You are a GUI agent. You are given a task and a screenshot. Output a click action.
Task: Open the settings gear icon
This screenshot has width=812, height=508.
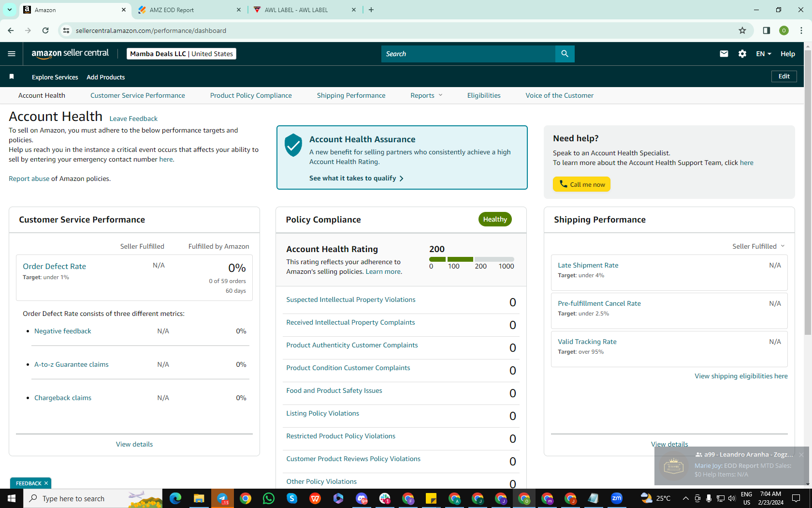(742, 54)
